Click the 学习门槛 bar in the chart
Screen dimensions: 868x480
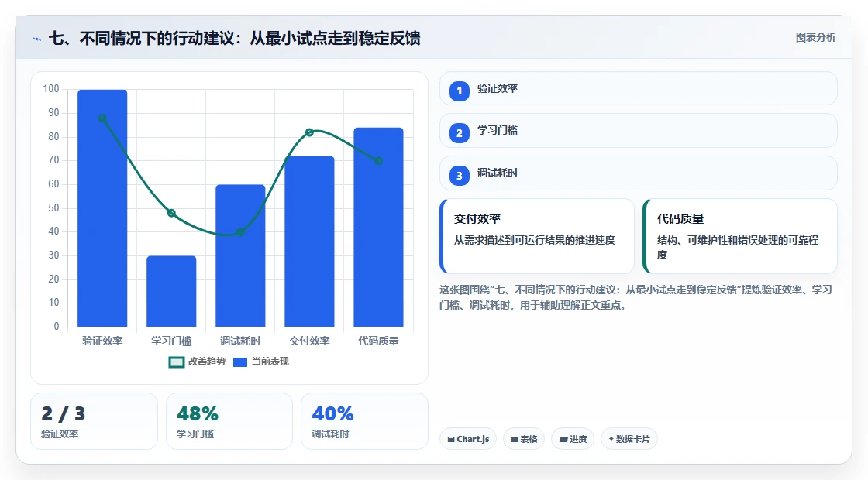pos(171,291)
